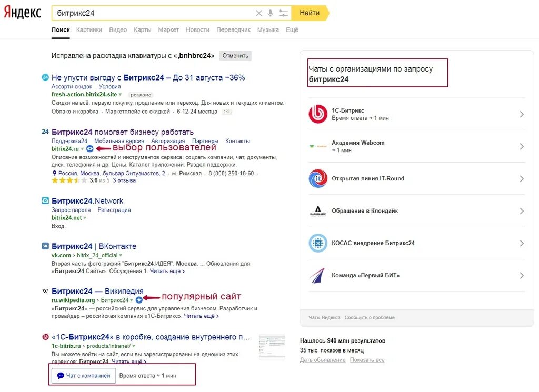Click the Яндекс logo
The height and width of the screenshot is (392, 539).
click(x=23, y=13)
